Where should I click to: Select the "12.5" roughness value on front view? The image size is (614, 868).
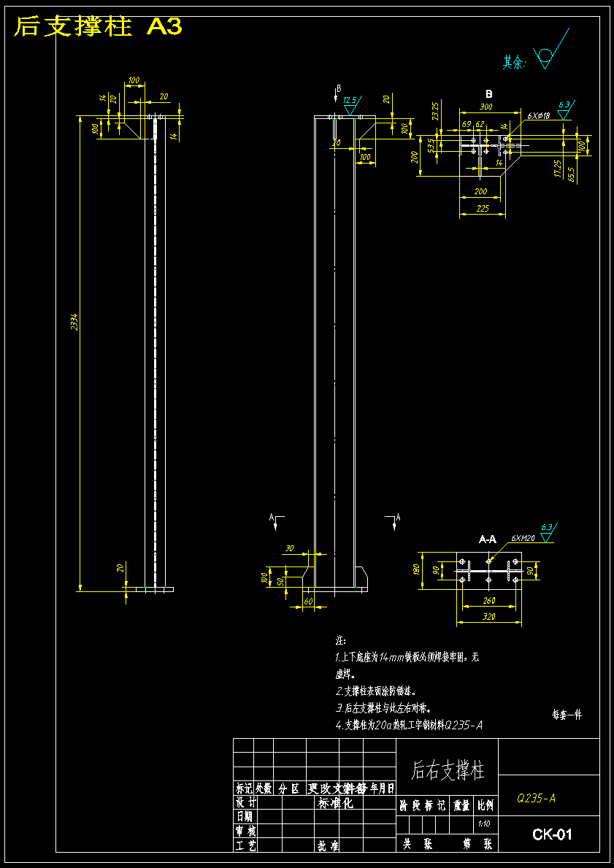pos(350,100)
